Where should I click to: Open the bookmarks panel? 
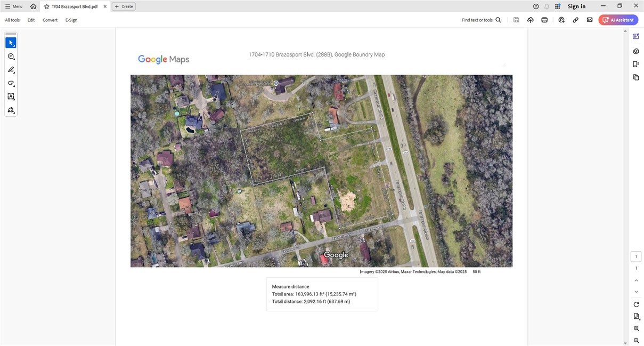click(636, 64)
